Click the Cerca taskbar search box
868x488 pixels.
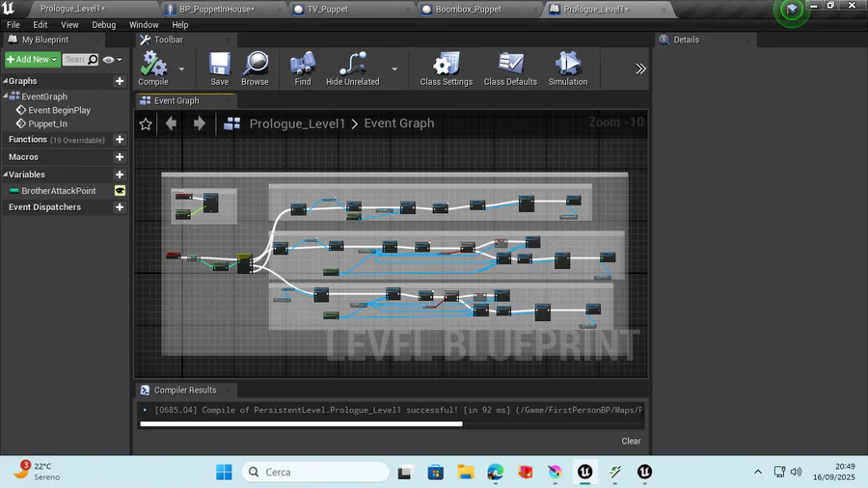[x=315, y=472]
